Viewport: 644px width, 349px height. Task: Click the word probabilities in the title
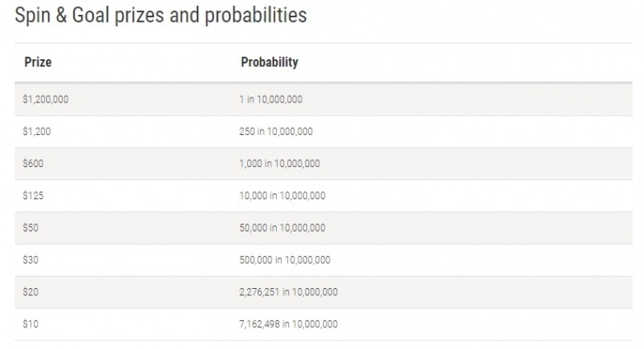click(256, 16)
